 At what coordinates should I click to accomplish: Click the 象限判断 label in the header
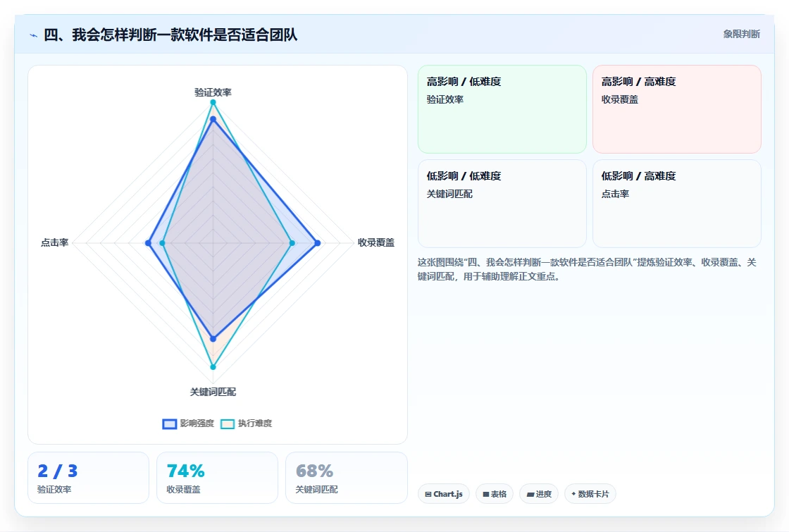(741, 35)
